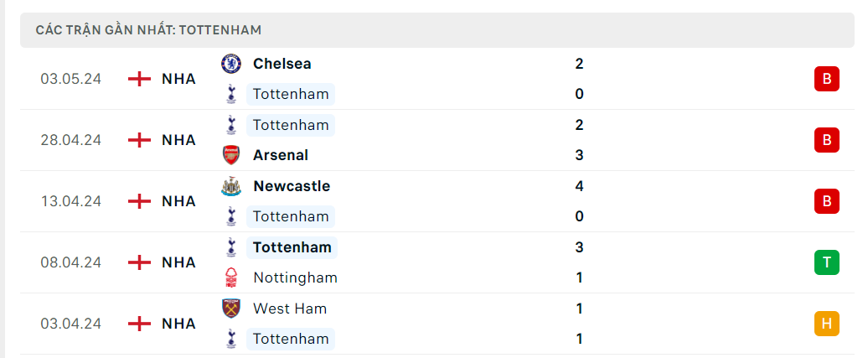Click the West Ham crest icon
868x358 pixels.
pyautogui.click(x=231, y=309)
